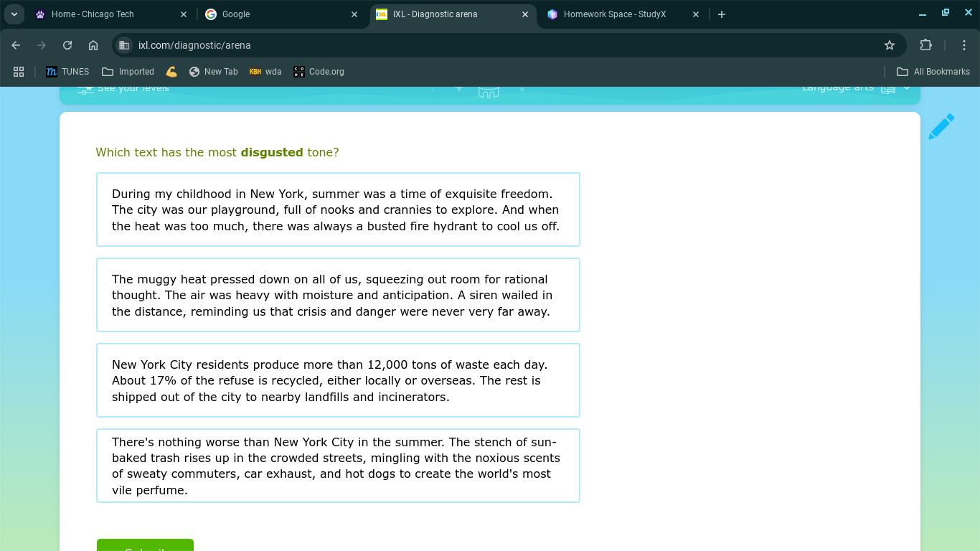
Task: Switch to the Home - Chicago Tech tab
Action: click(111, 14)
